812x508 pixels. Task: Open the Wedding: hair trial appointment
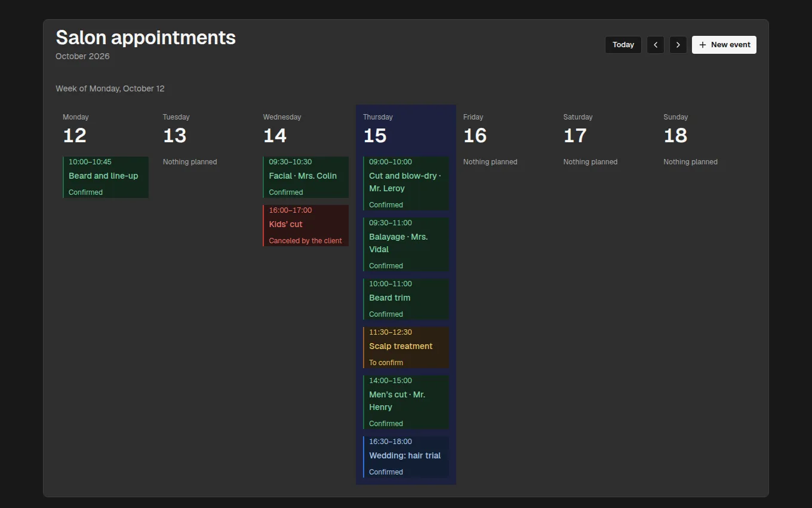(406, 457)
